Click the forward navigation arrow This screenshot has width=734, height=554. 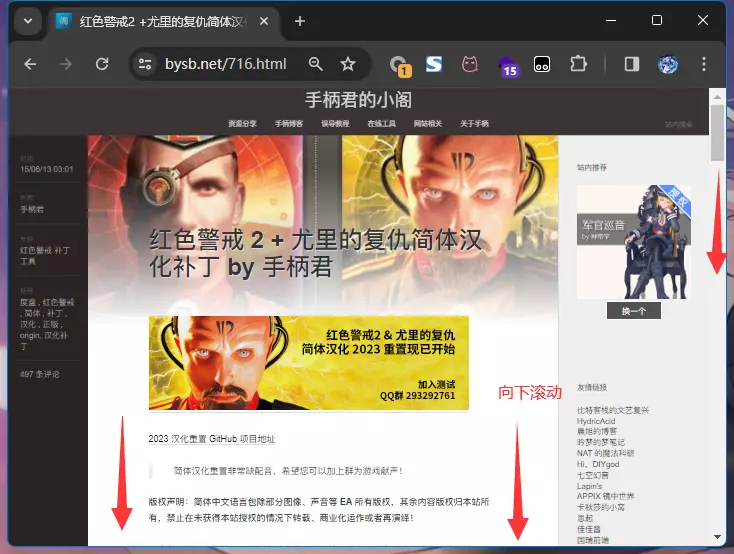coord(66,64)
